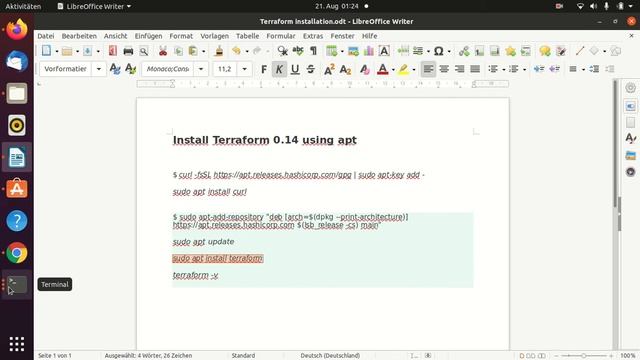The width and height of the screenshot is (640, 360).
Task: Insert a comment bubble icon
Action: 545,51
